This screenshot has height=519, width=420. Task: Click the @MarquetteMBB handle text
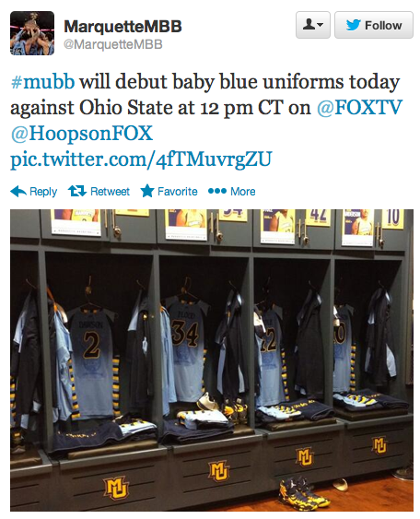click(x=113, y=44)
